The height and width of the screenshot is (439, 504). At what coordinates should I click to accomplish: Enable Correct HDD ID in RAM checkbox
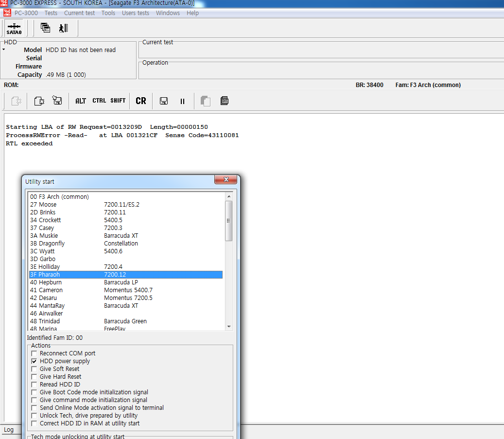pos(34,423)
